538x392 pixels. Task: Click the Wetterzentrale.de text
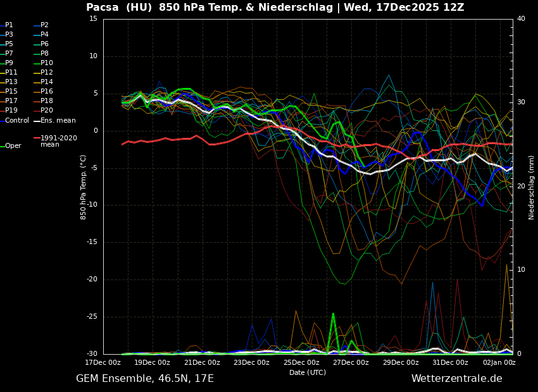[x=456, y=379]
